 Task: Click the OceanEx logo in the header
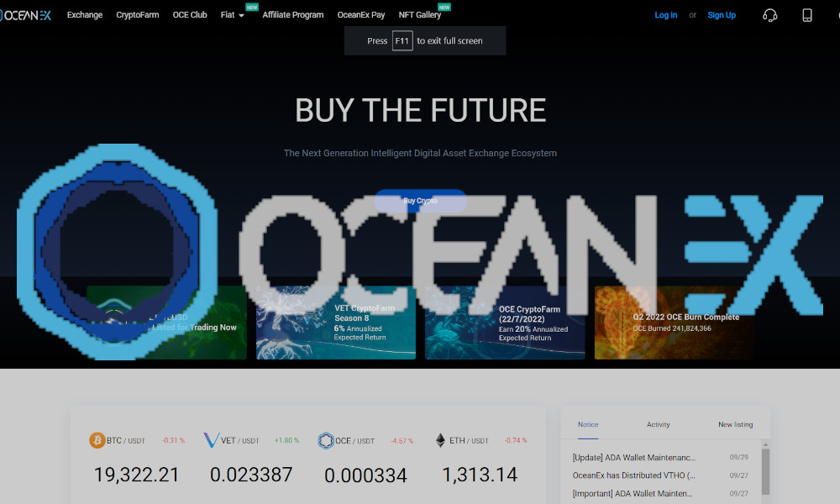(27, 15)
